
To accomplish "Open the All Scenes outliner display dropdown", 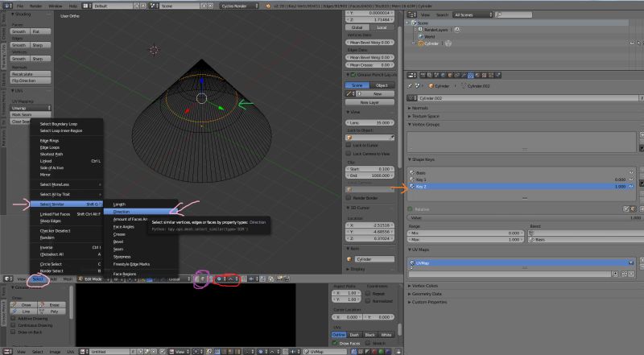I will coord(473,14).
